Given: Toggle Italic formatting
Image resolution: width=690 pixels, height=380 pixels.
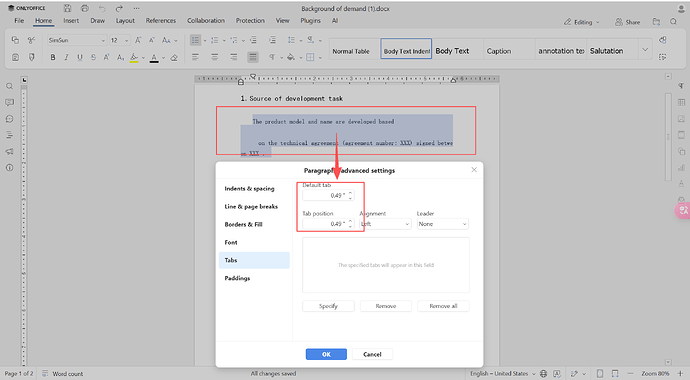Looking at the screenshot, I should tap(66, 57).
